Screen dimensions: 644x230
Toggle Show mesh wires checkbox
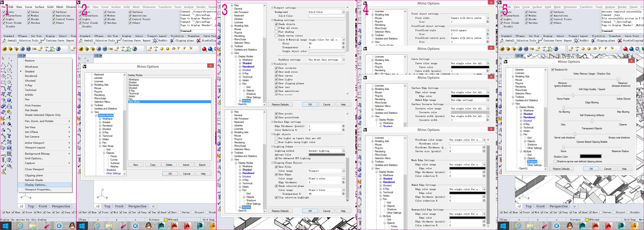[x=276, y=72]
